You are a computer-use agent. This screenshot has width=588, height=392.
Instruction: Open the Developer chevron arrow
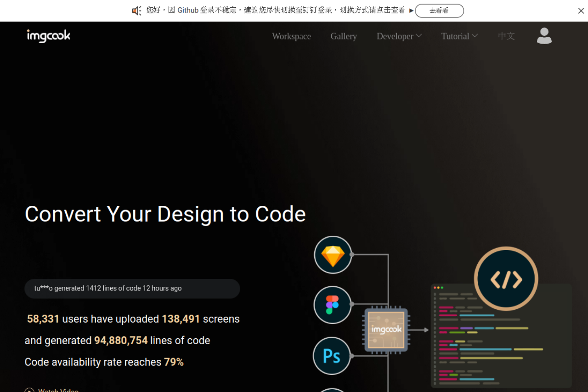point(419,35)
